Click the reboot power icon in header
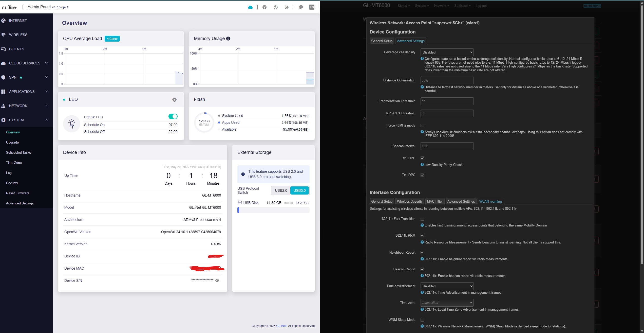 275,7
